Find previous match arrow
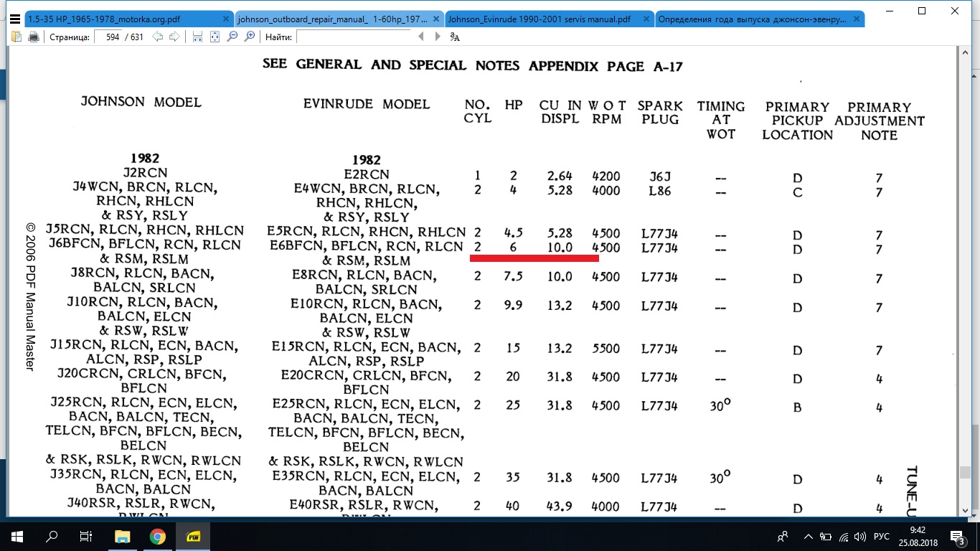This screenshot has height=551, width=980. point(420,37)
